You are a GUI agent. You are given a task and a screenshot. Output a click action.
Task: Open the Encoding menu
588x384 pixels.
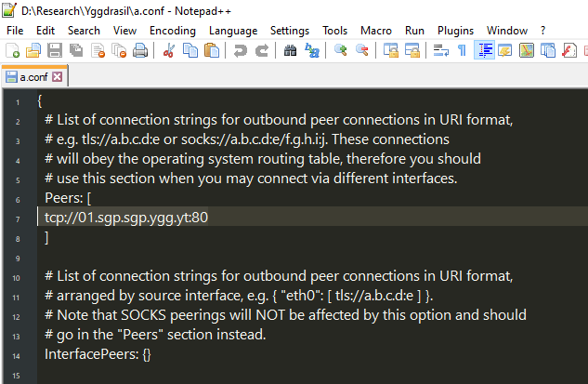173,31
